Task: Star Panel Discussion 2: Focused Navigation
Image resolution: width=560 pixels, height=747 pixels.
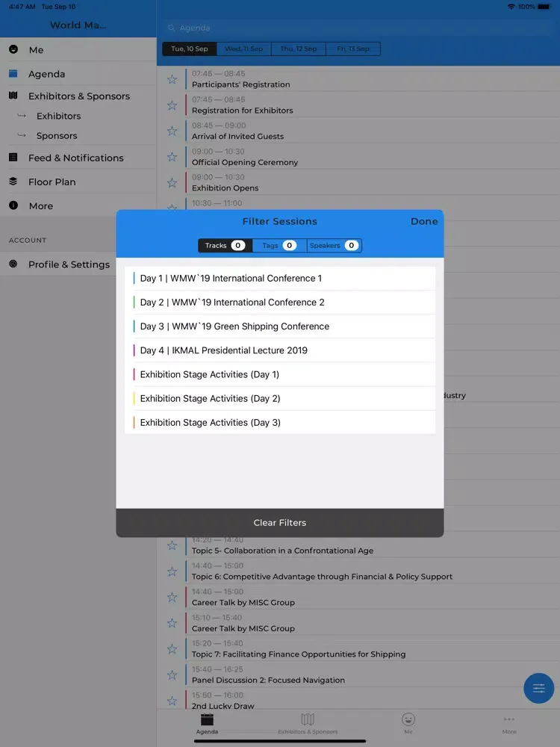Action: pos(172,675)
